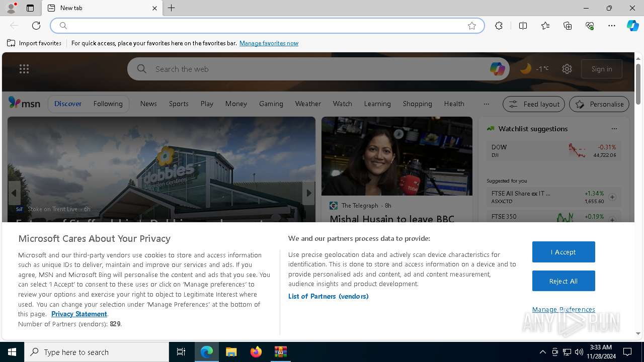Image resolution: width=644 pixels, height=362 pixels.
Task: Open page settings gear icon
Action: click(567, 69)
